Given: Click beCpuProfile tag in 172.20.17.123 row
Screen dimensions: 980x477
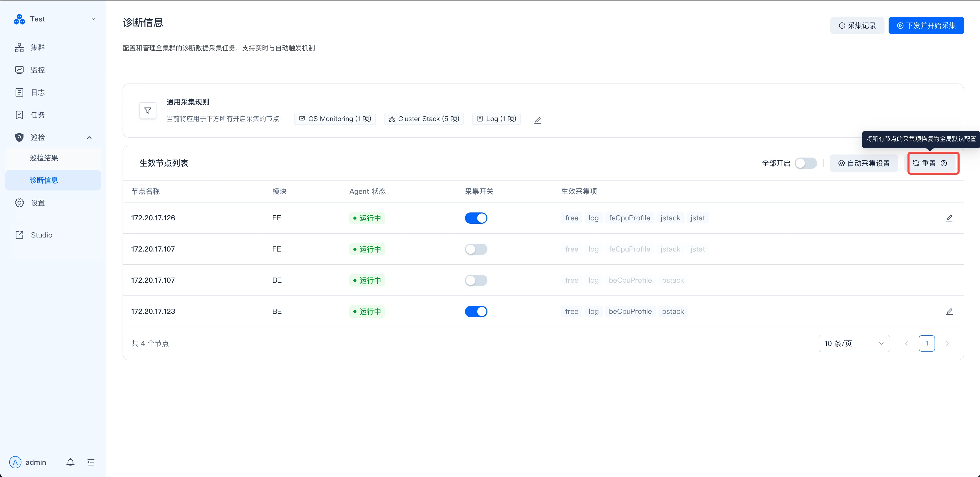Looking at the screenshot, I should coord(630,312).
